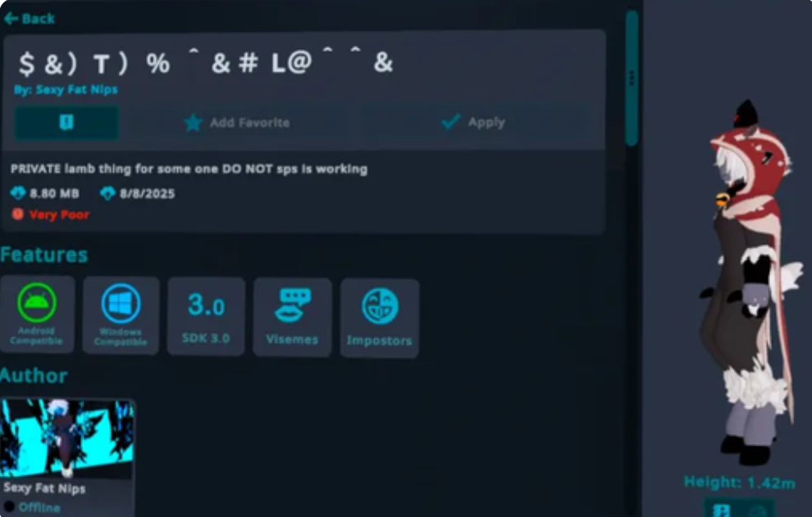
Task: Apply this avatar with the Apply button
Action: click(x=472, y=122)
